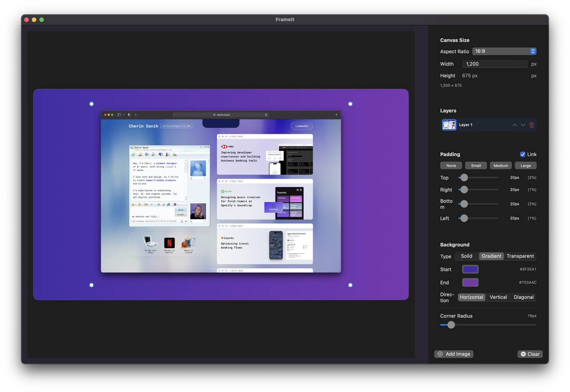The image size is (570, 392).
Task: Choose Solid background type
Action: [467, 256]
